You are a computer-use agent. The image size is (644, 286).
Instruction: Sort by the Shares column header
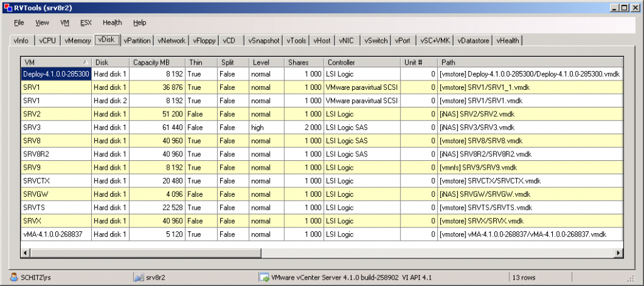click(304, 62)
